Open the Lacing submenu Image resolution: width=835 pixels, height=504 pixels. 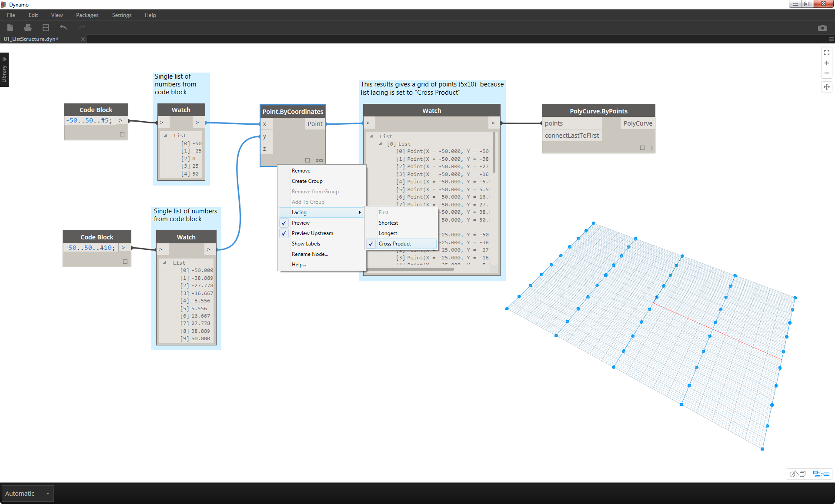pyautogui.click(x=322, y=212)
